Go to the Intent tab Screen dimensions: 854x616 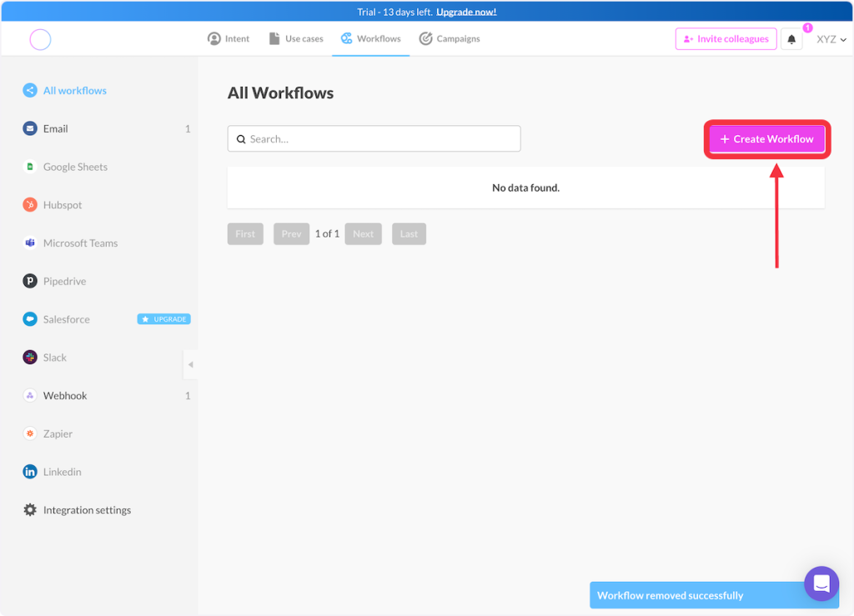pos(229,39)
